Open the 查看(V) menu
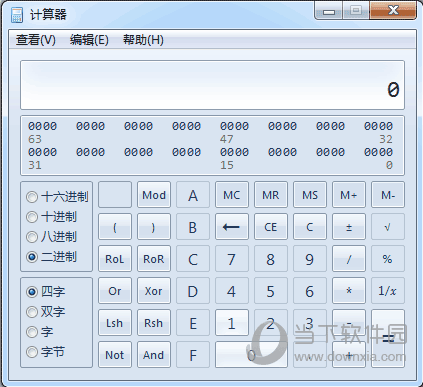The image size is (423, 387). pos(36,40)
